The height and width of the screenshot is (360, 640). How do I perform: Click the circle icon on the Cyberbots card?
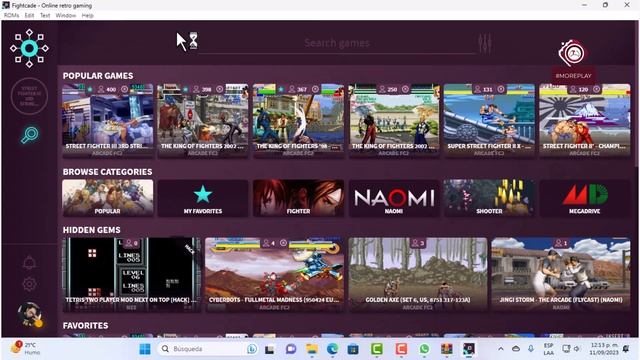click(x=283, y=243)
